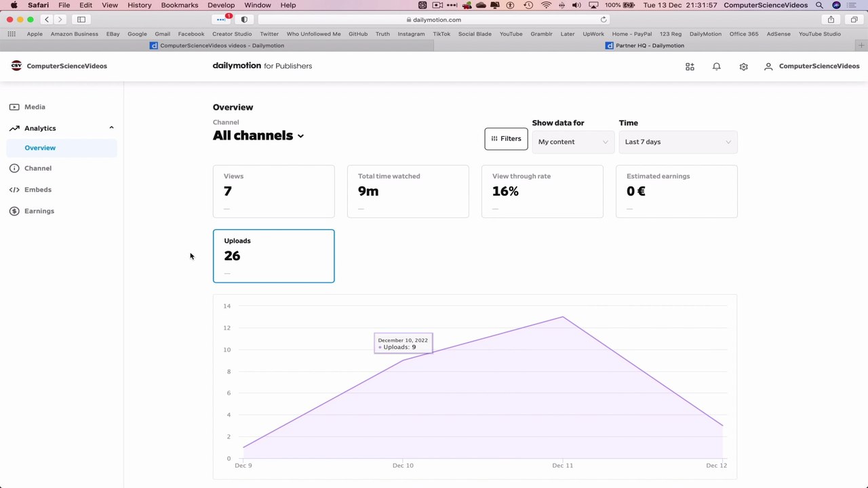868x488 pixels.
Task: Click the Media sidebar icon
Action: click(x=14, y=107)
